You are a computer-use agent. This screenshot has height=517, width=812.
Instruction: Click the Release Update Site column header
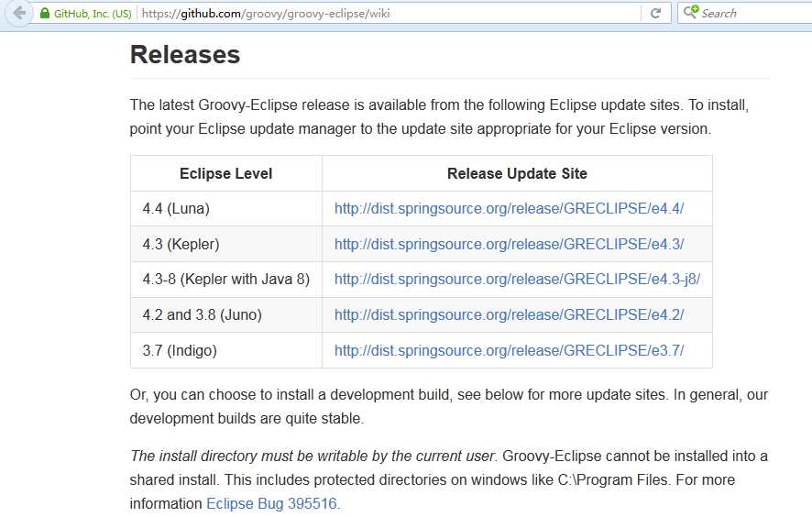click(x=517, y=173)
